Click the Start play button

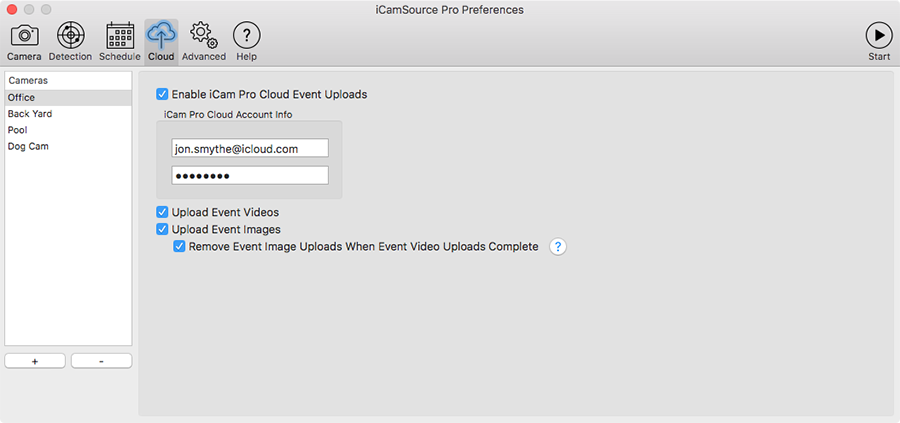(x=879, y=41)
